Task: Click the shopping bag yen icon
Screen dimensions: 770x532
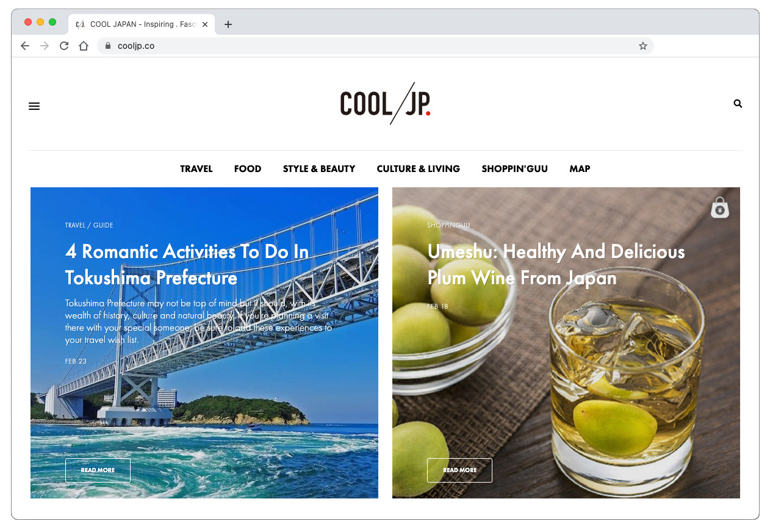Action: [x=720, y=208]
